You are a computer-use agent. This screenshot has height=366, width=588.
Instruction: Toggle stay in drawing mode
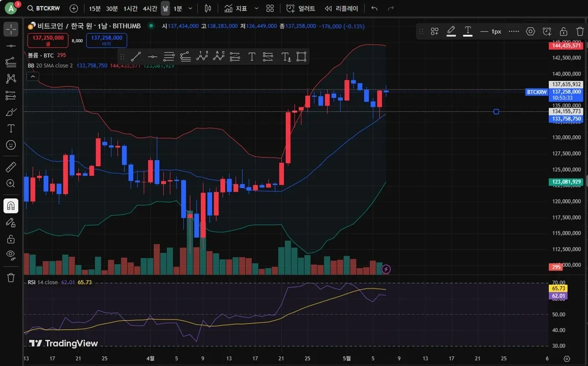[x=11, y=223]
